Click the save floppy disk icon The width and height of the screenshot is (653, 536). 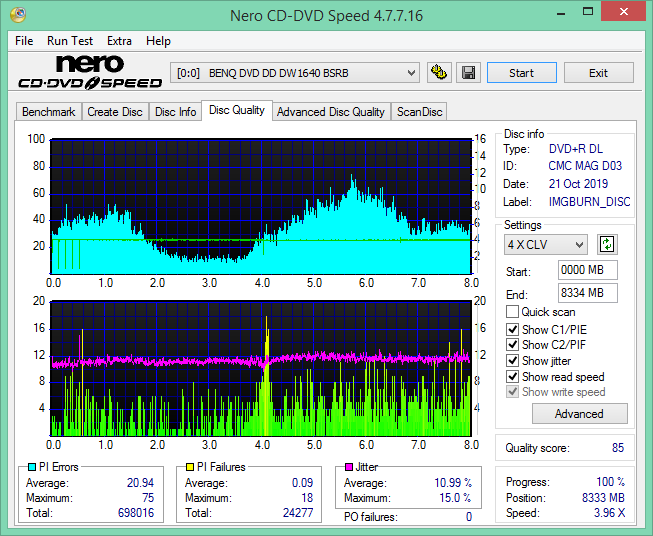[x=469, y=73]
